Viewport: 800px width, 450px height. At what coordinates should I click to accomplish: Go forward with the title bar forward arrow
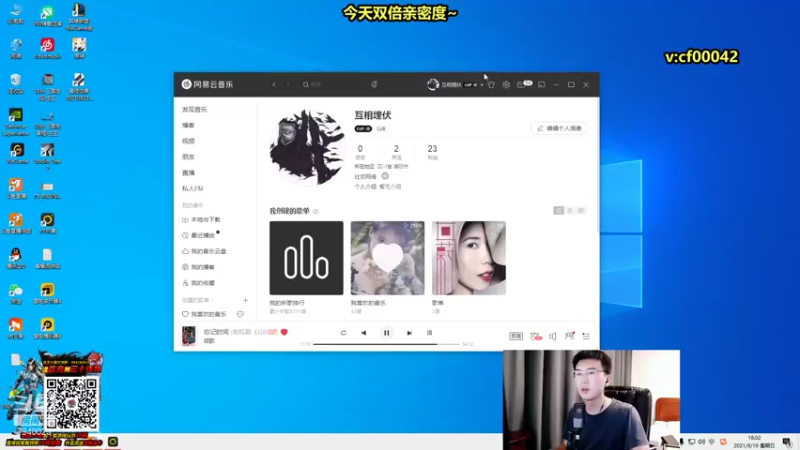coord(287,85)
